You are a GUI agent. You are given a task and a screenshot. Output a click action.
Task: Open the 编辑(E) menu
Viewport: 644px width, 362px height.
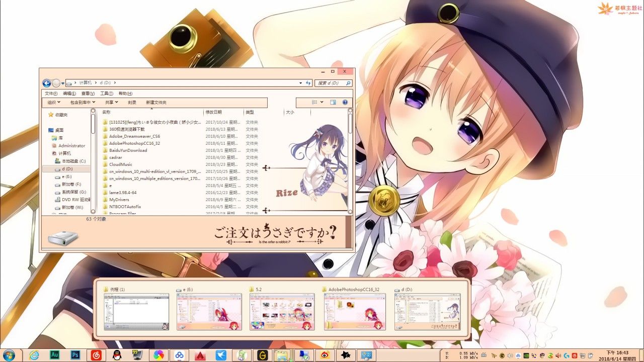click(69, 94)
